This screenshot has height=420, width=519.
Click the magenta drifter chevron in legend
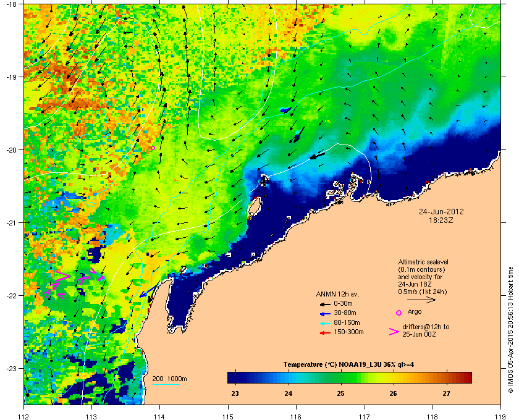[394, 332]
